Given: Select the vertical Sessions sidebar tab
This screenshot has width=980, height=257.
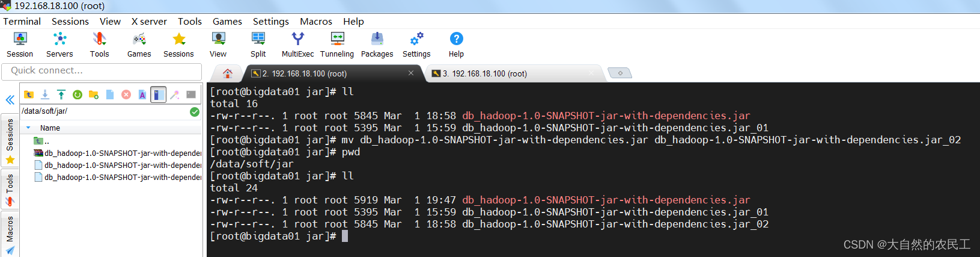Looking at the screenshot, I should [x=10, y=140].
